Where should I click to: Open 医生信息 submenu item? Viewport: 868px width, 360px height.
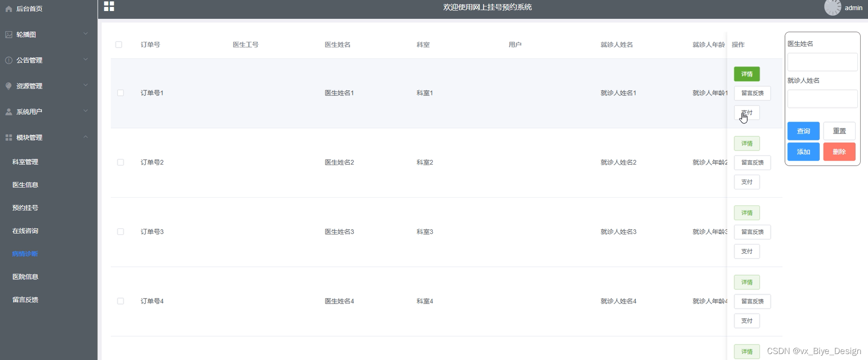point(25,185)
